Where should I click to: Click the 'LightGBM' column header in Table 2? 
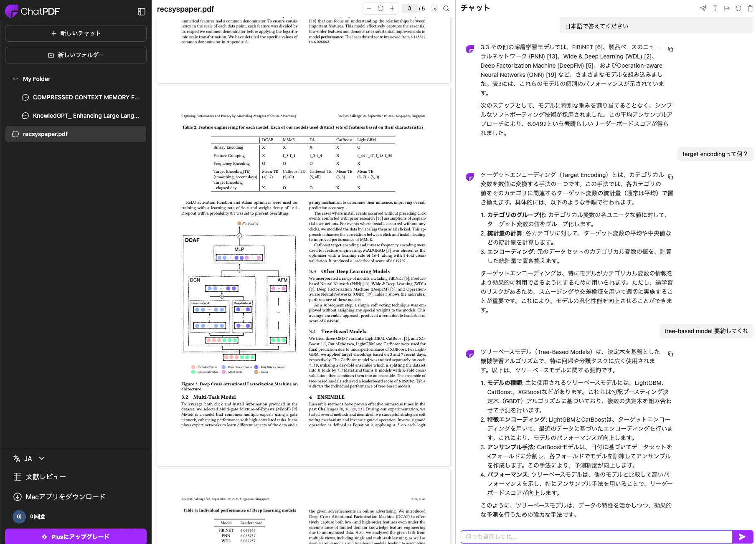(x=366, y=140)
